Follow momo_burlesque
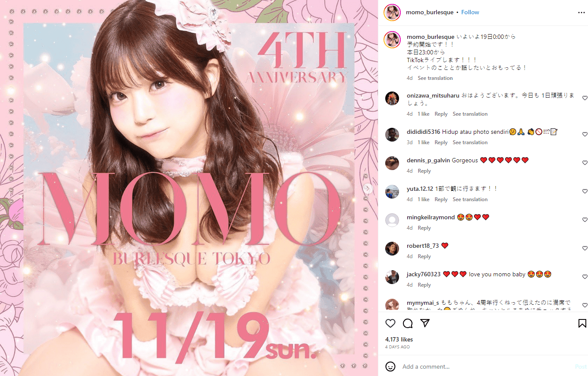 pyautogui.click(x=470, y=13)
